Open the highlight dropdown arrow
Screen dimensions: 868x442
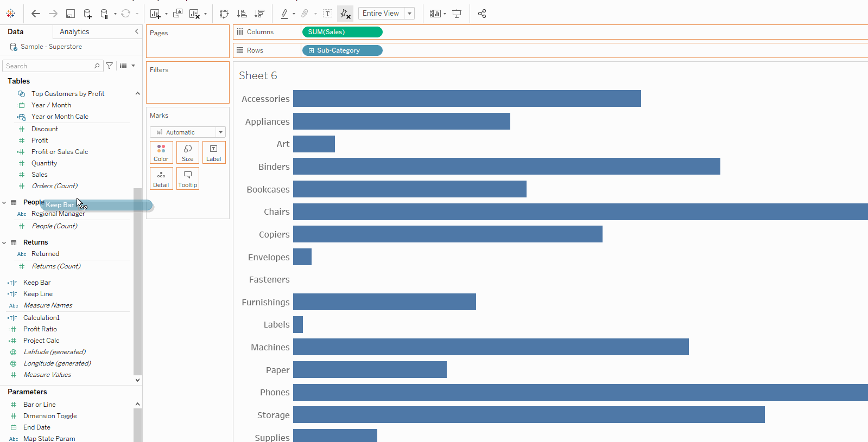(294, 14)
